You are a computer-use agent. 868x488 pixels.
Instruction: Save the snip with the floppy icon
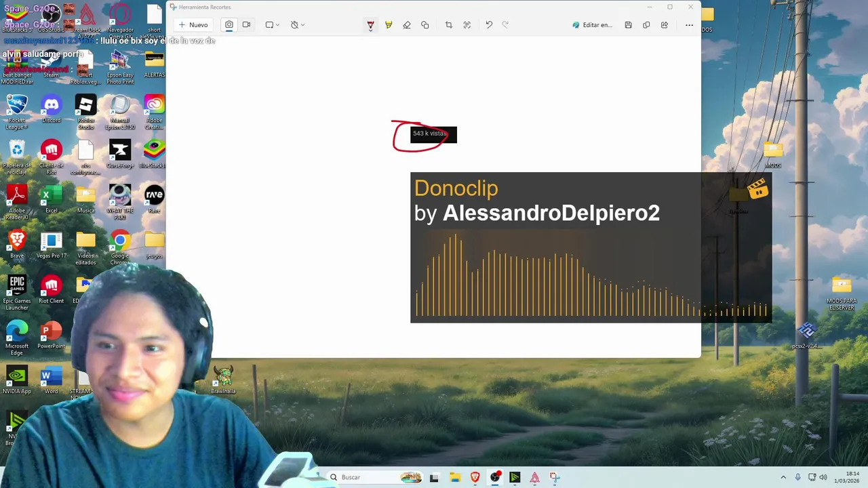(x=628, y=25)
